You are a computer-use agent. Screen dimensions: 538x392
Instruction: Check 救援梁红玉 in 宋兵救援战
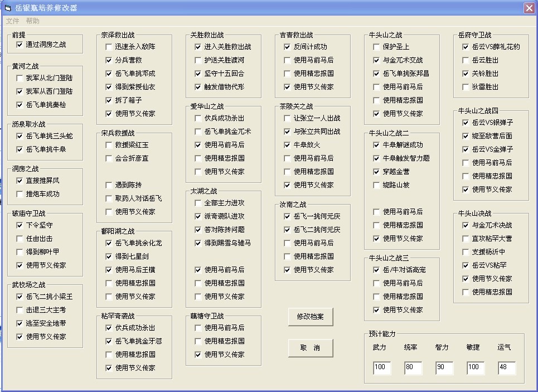click(109, 145)
